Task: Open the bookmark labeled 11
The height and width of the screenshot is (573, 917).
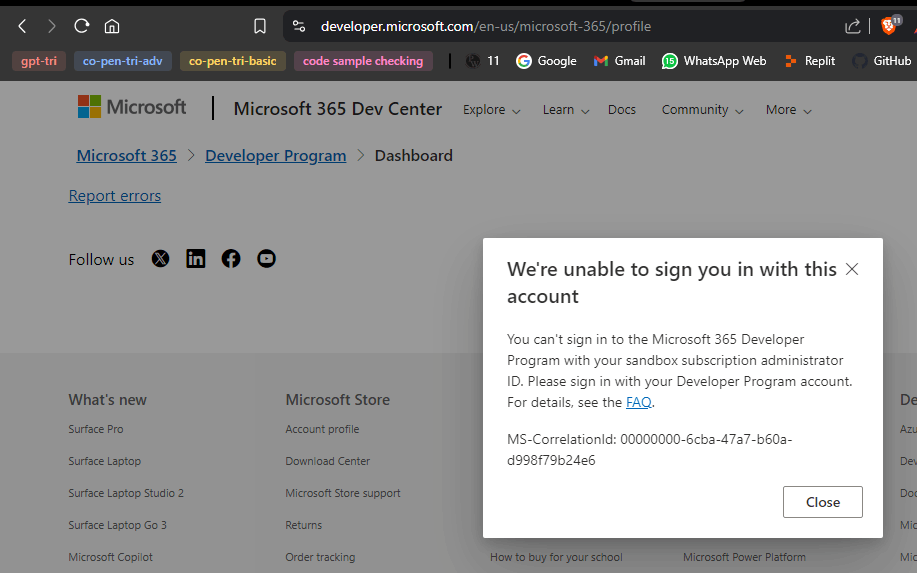Action: pyautogui.click(x=482, y=61)
